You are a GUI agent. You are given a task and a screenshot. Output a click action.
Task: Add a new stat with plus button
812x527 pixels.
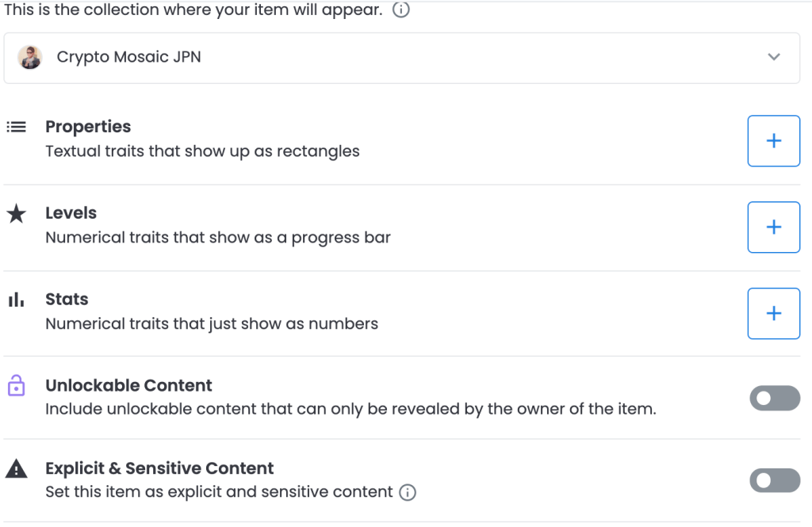click(773, 314)
